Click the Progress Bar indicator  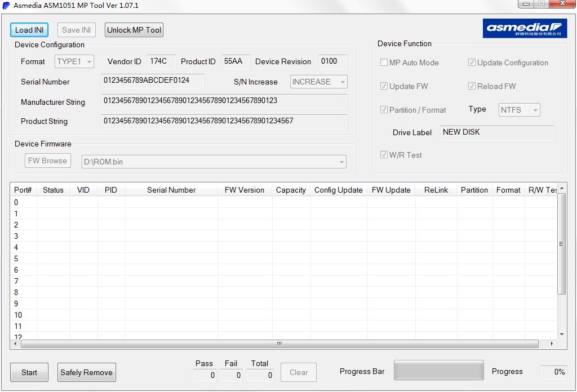coord(438,370)
